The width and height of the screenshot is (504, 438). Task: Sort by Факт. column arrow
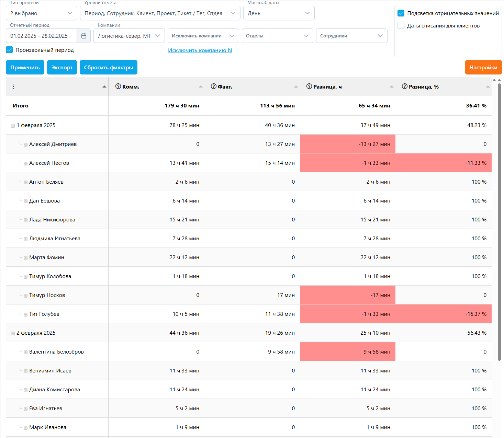296,87
